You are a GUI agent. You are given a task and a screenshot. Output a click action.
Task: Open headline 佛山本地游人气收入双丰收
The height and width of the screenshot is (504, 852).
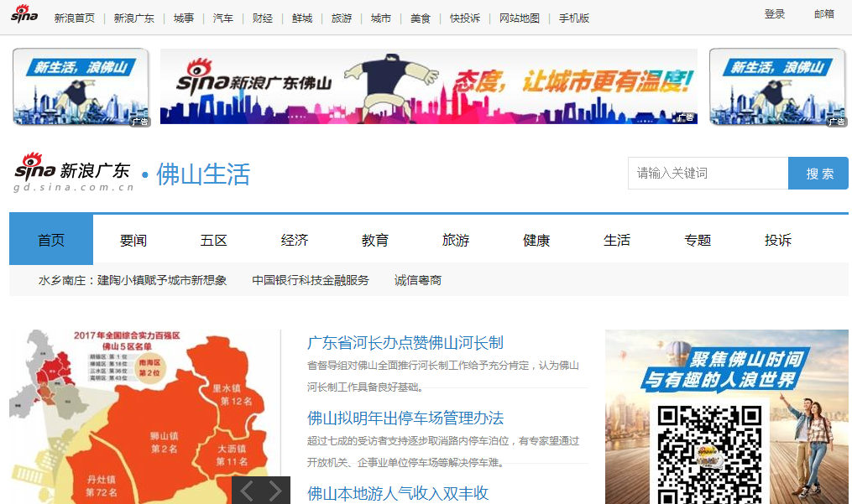point(398,493)
